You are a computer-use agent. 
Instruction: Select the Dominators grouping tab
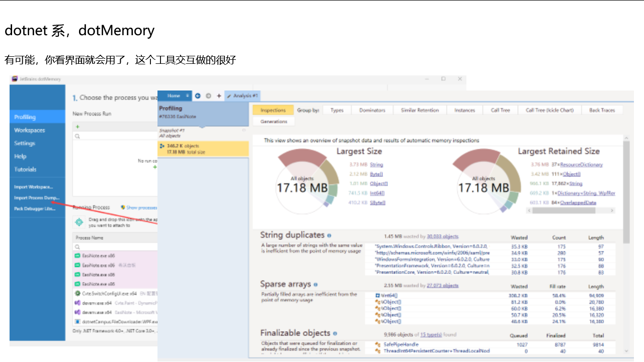coord(372,110)
